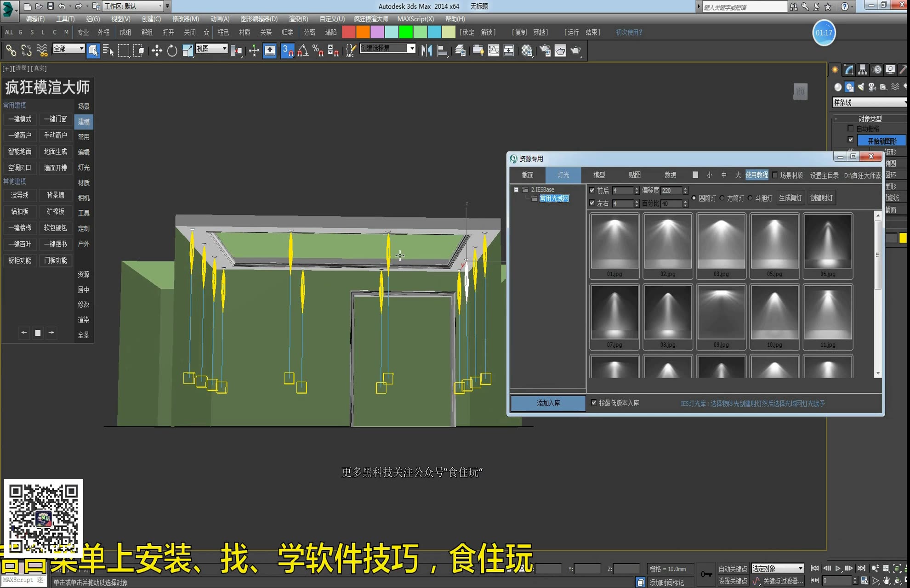Click the bright green color swatch
The image size is (910, 588).
[x=405, y=32]
